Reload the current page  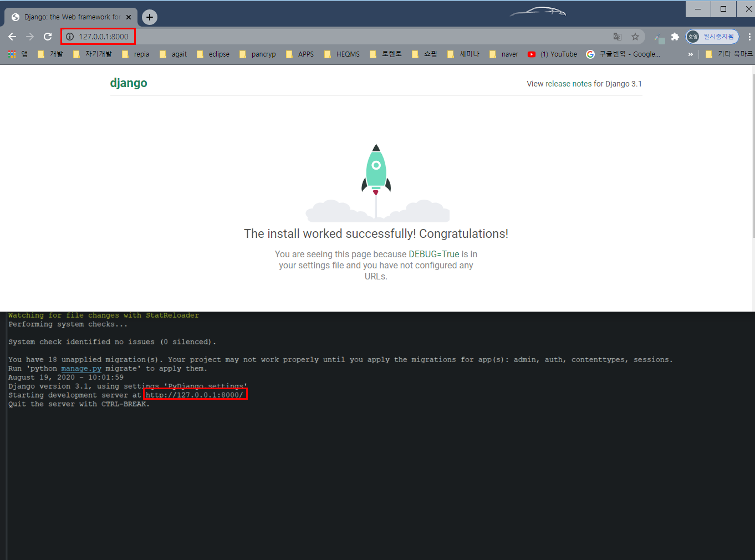(48, 37)
